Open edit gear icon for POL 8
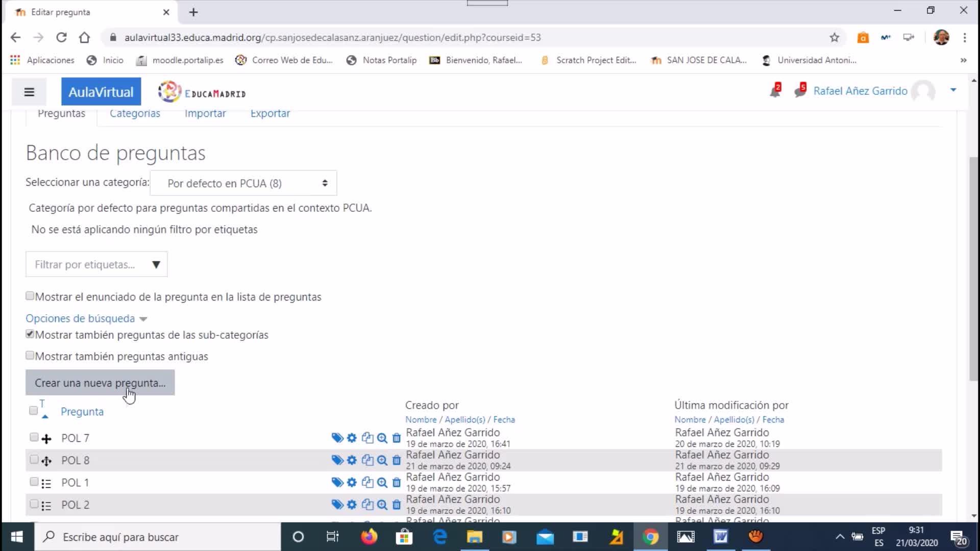 click(x=352, y=460)
